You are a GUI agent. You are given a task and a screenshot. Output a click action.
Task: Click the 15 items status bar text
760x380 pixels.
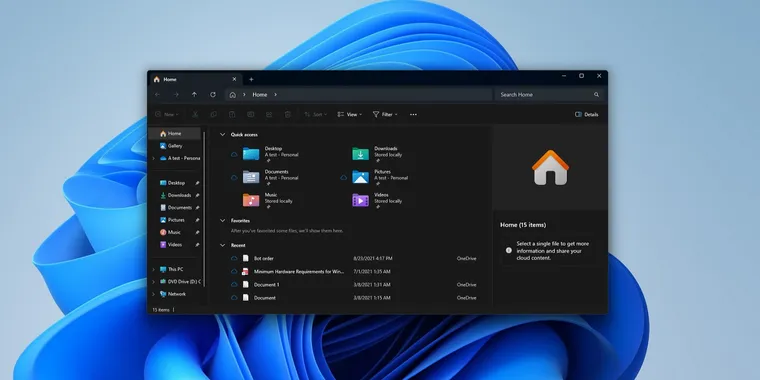[x=161, y=310]
